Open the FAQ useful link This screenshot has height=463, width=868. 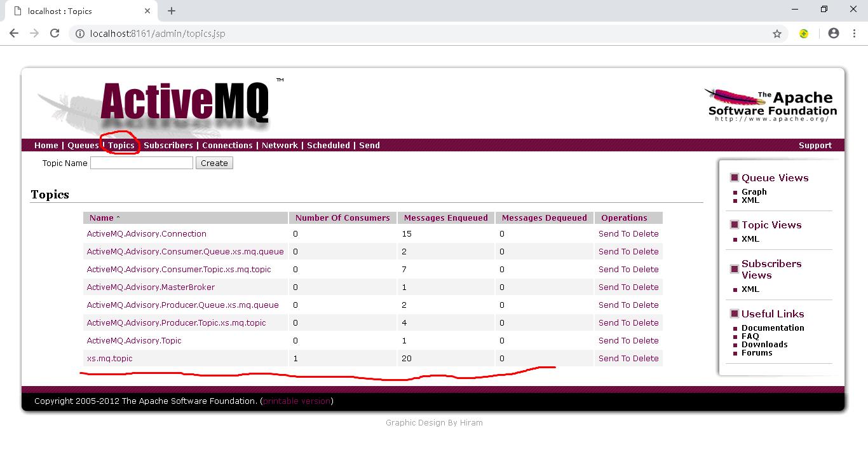(x=750, y=336)
